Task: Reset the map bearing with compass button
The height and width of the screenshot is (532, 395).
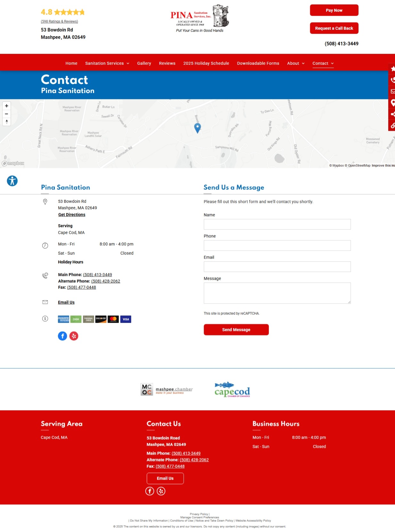Action: (x=6, y=122)
